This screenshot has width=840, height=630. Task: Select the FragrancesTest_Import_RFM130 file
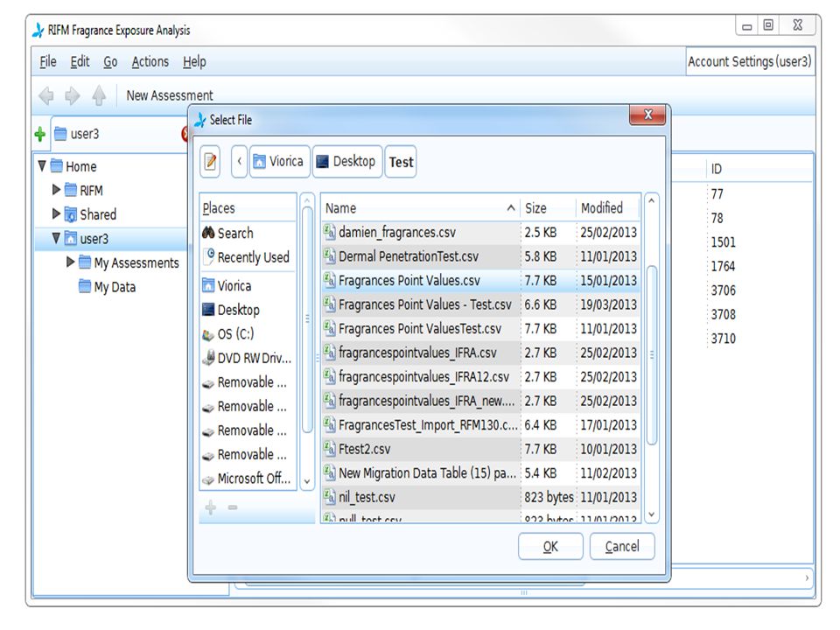click(481, 425)
